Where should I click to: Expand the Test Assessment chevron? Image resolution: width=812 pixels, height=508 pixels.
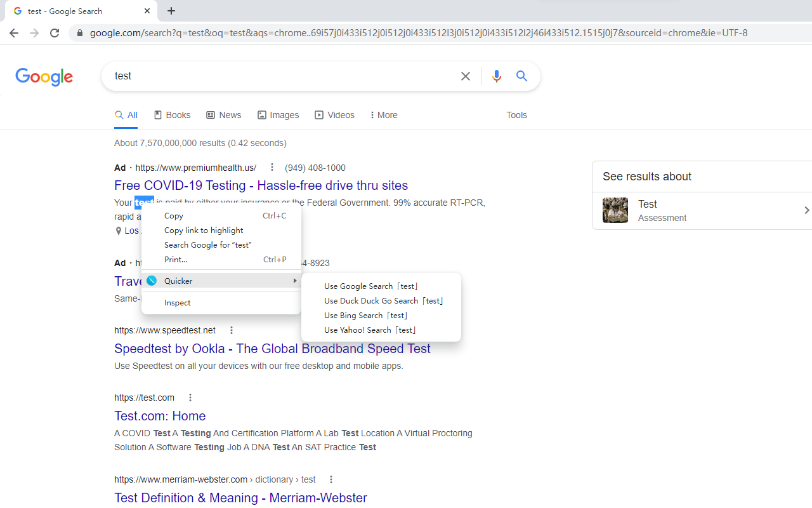806,210
